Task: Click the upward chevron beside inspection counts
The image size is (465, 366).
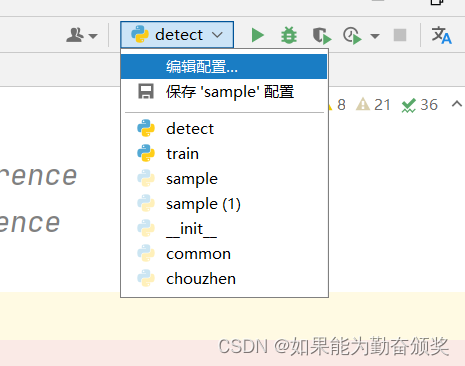Action: pyautogui.click(x=457, y=104)
